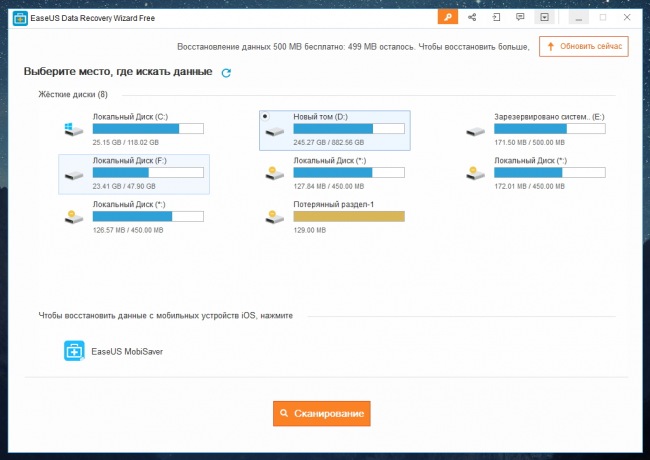Viewport: 650px width, 460px height.
Task: Click the Обновить сейчас upgrade button
Action: (584, 46)
